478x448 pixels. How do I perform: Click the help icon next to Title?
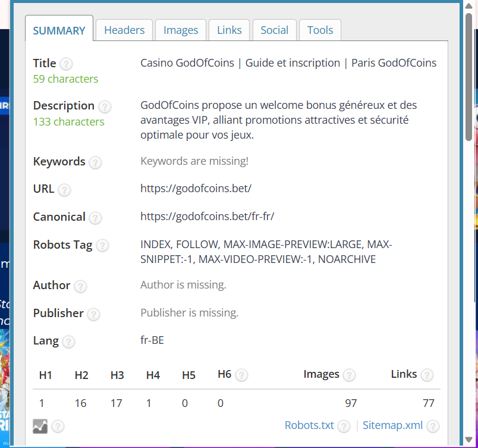click(x=66, y=64)
